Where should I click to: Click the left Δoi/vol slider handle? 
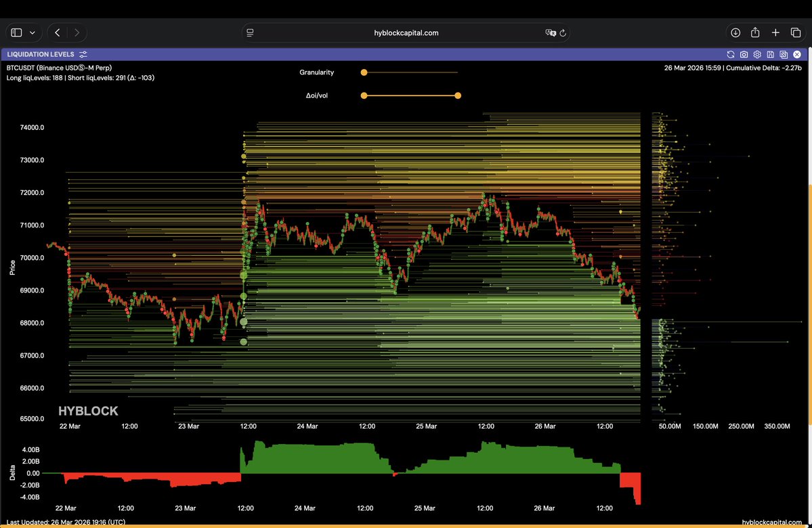click(364, 95)
